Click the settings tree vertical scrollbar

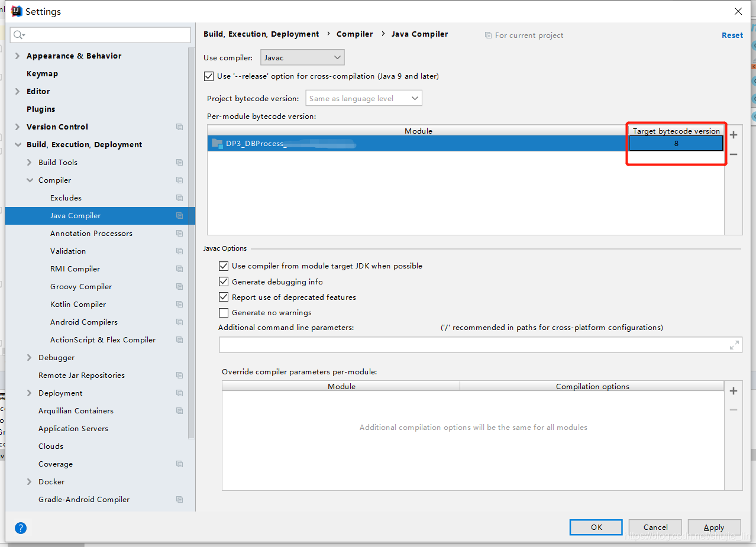[x=191, y=242]
